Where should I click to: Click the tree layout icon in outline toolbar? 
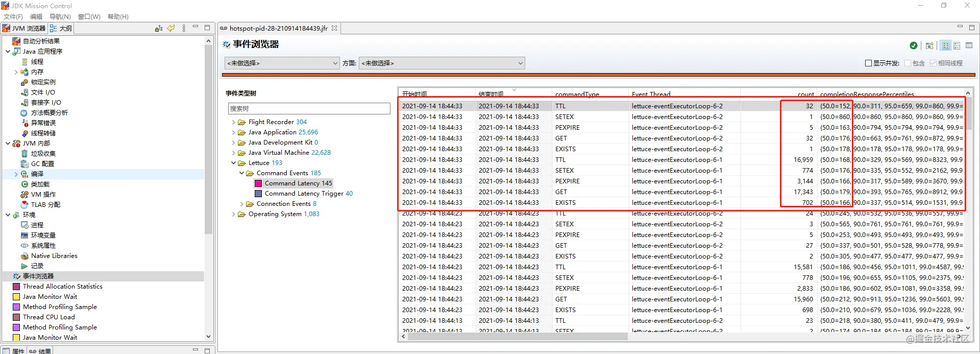click(159, 29)
